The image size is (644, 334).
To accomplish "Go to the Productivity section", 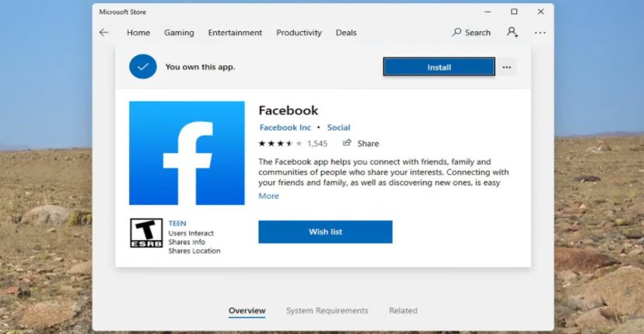I will pos(299,33).
